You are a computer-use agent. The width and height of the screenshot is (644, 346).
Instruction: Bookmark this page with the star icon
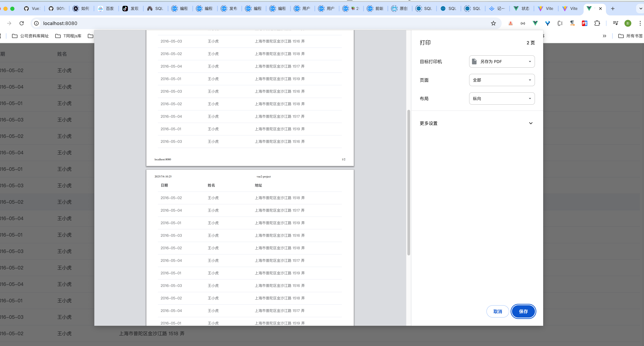coord(493,23)
